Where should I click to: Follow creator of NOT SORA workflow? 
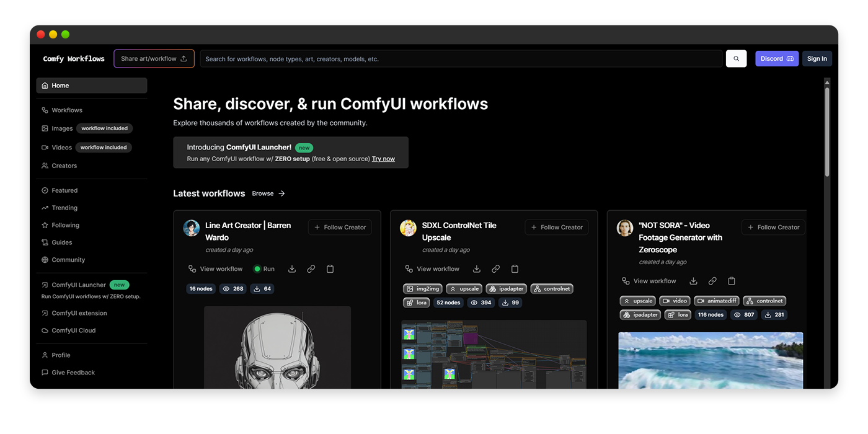(x=773, y=228)
